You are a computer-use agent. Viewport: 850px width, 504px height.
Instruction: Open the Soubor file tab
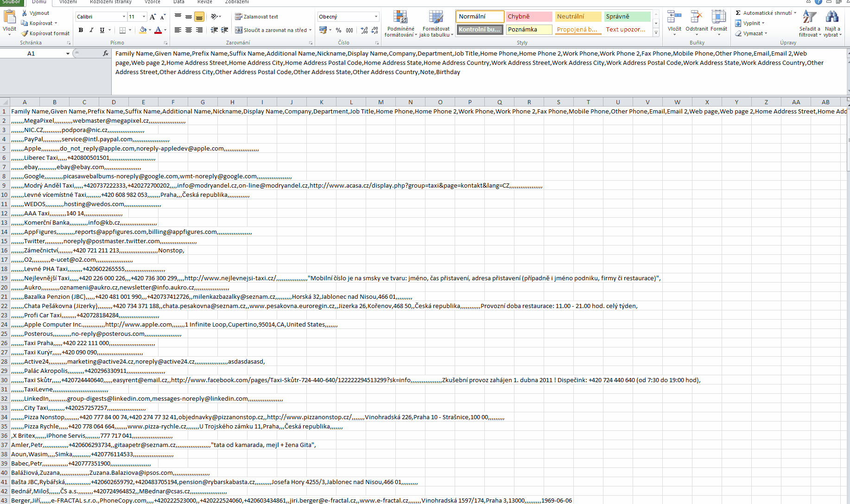pos(11,2)
